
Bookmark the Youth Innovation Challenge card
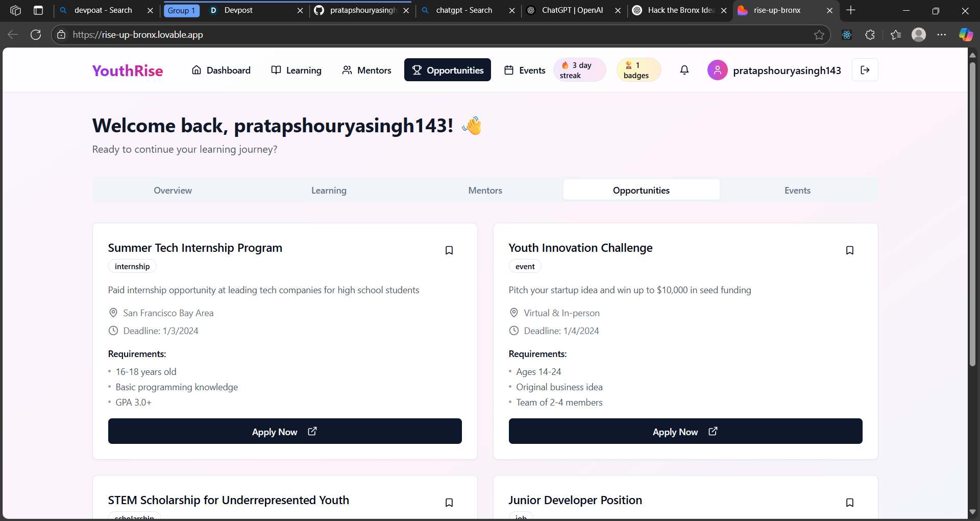click(850, 250)
